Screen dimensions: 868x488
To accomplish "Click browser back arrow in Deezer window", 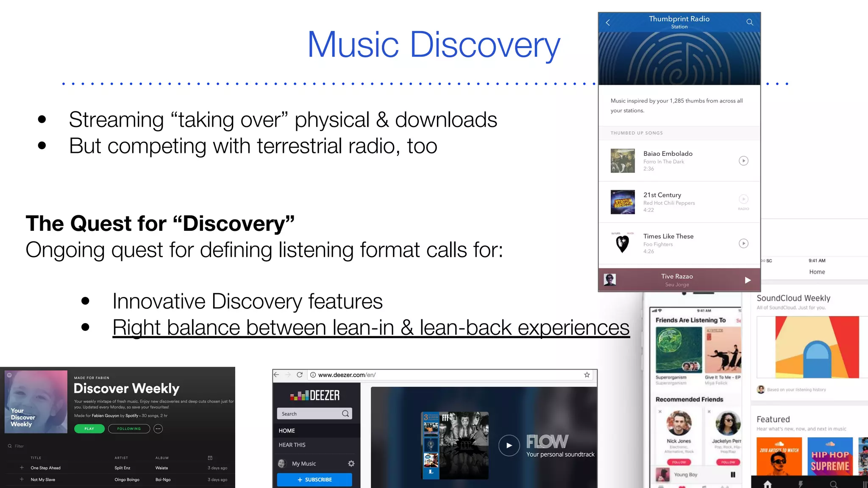I will pyautogui.click(x=276, y=375).
